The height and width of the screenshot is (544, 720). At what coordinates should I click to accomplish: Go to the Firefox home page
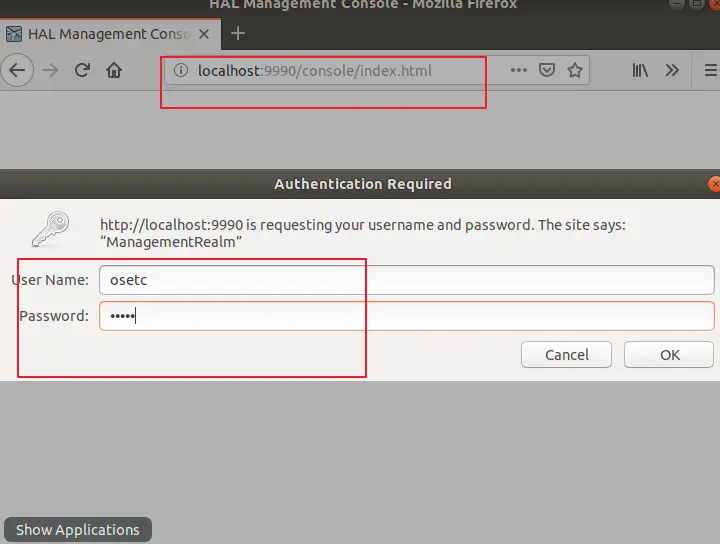[x=114, y=70]
